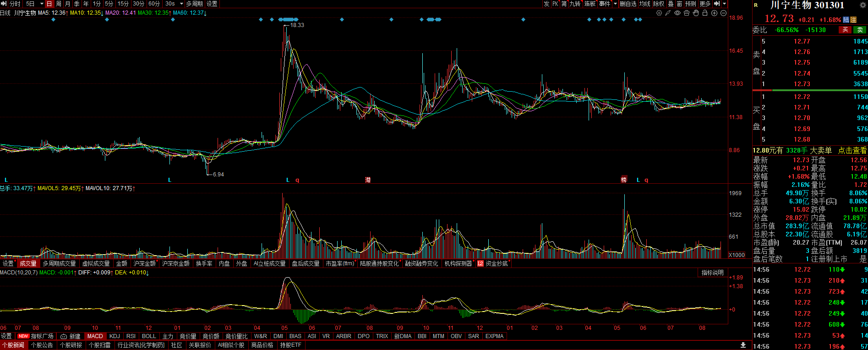Select the 换手率 turnover indicator tab
This screenshot has height=350, width=868.
(x=204, y=264)
